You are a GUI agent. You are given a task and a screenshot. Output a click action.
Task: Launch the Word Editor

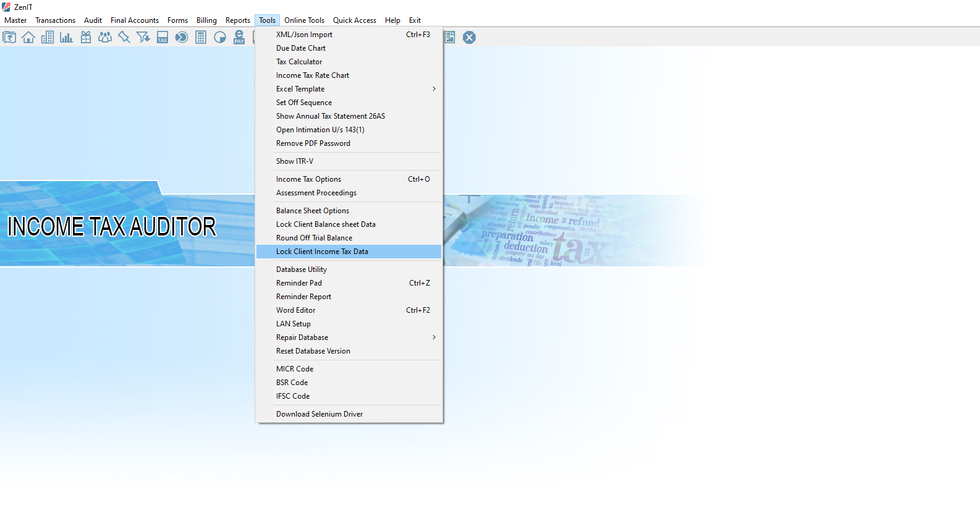coord(349,310)
